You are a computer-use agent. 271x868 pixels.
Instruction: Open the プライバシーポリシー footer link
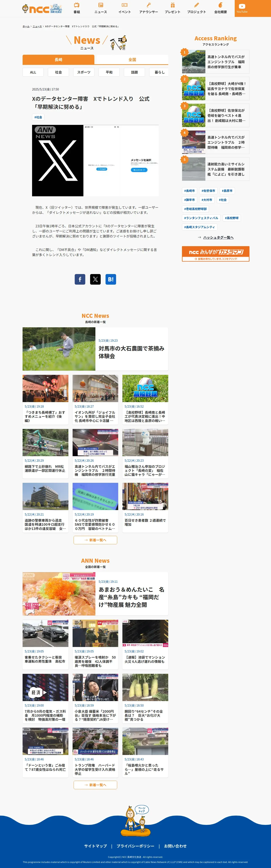click(x=135, y=846)
